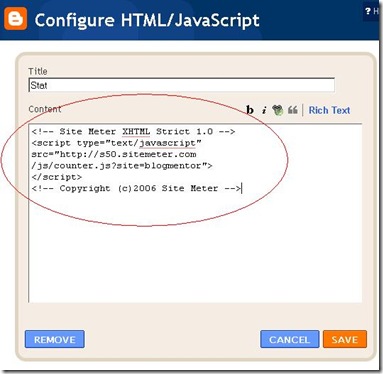
Task: Save the HTML/JavaScript widget
Action: (x=345, y=339)
